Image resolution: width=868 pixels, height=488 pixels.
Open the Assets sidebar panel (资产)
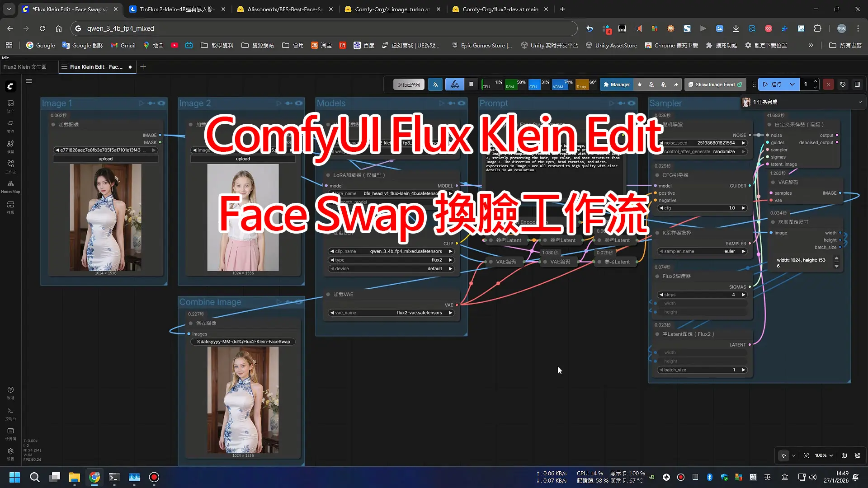point(10,106)
